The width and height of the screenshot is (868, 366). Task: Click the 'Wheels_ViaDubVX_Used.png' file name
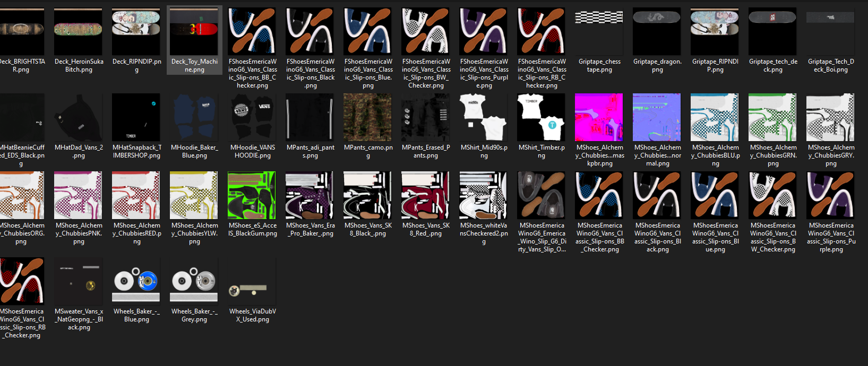pos(252,315)
